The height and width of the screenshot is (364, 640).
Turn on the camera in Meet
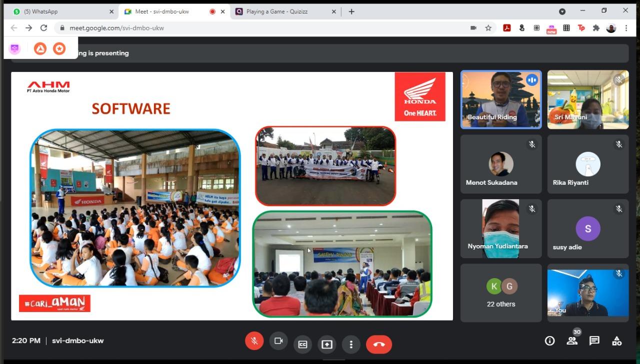click(x=278, y=341)
